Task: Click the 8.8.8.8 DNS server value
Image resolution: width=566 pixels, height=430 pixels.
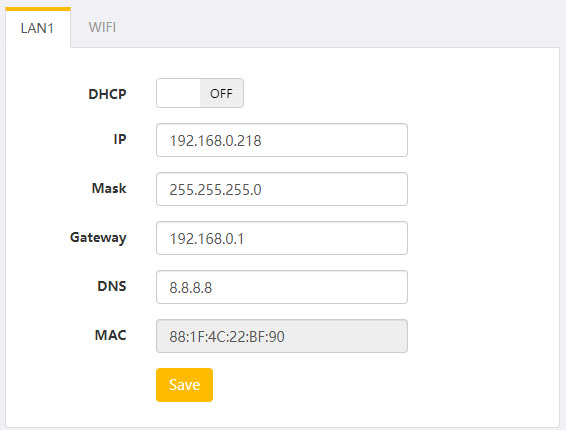Action: point(191,288)
